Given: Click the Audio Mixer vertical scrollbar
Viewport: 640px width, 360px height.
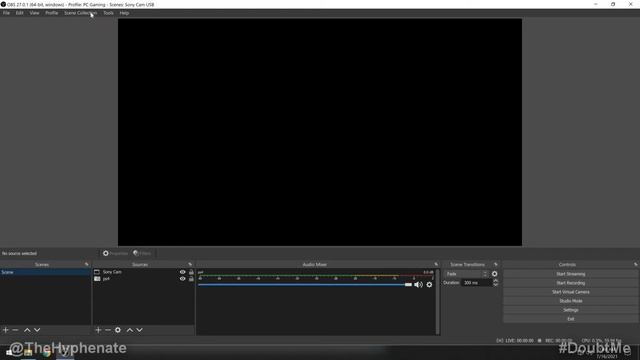Looking at the screenshot, I should coord(438,301).
